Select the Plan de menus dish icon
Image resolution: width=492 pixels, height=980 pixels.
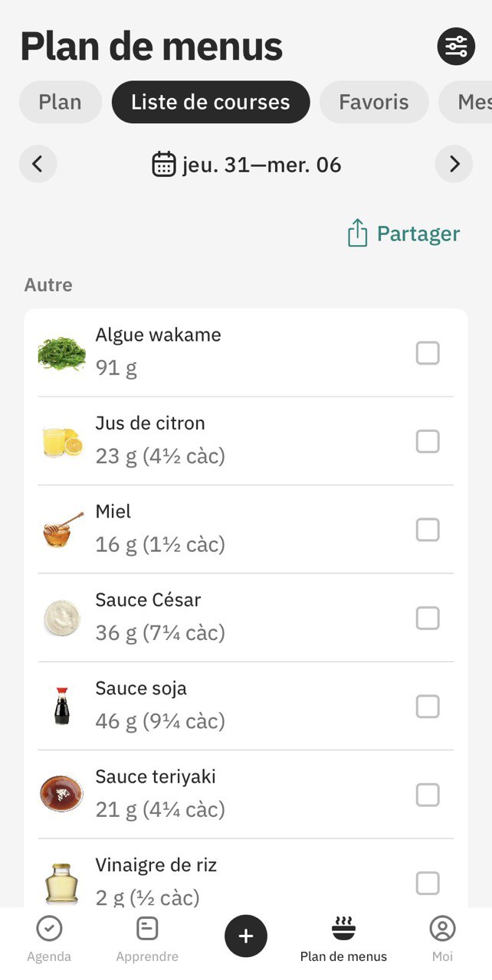343,926
